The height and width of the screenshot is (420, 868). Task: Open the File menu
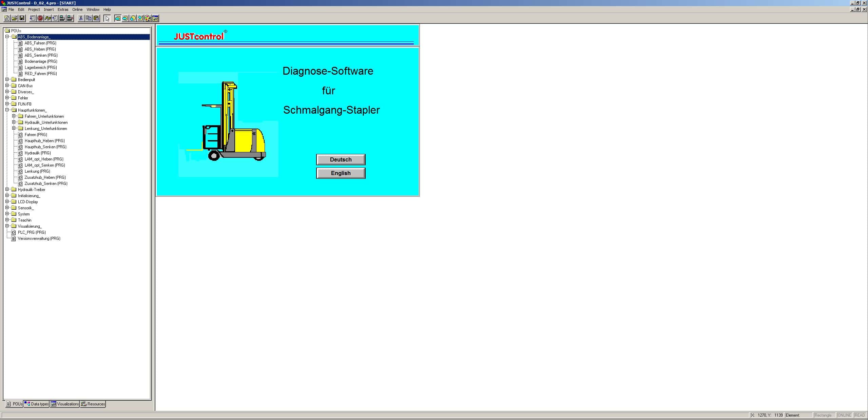tap(11, 9)
